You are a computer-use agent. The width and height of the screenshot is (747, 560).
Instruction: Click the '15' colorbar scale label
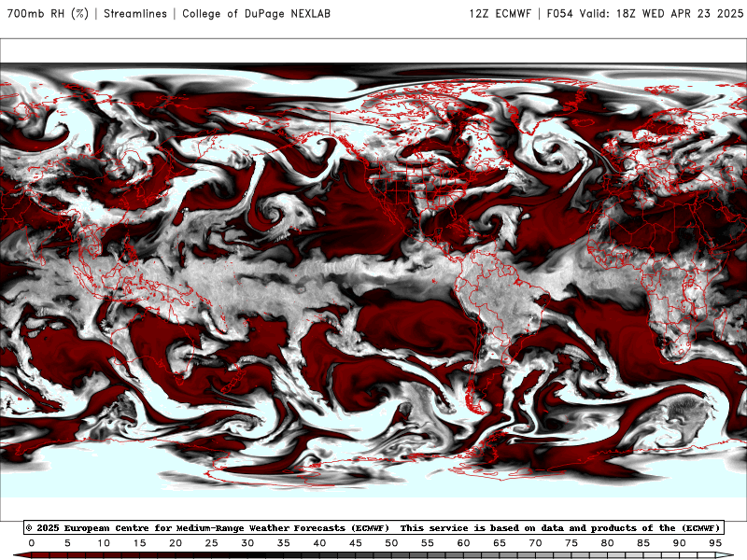point(139,543)
